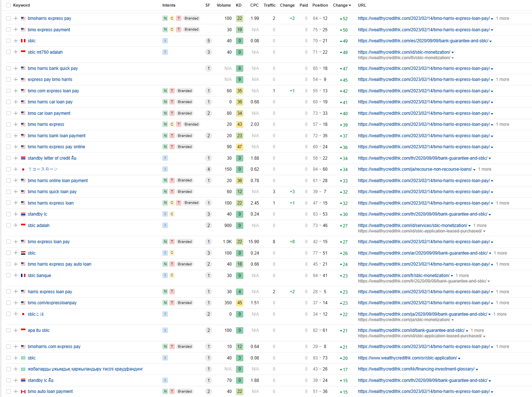This screenshot has width=532, height=397.
Task: Sort the table by Volume column
Action: [x=223, y=5]
